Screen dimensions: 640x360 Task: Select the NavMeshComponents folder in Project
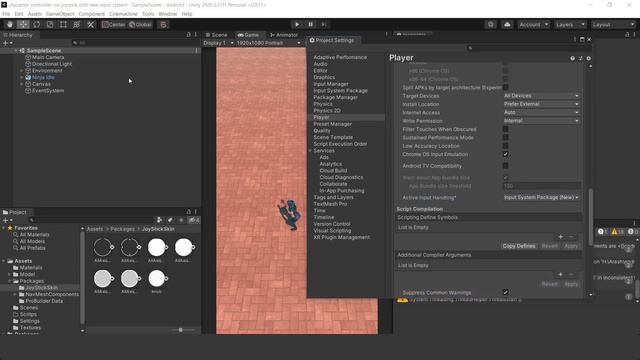[52, 294]
